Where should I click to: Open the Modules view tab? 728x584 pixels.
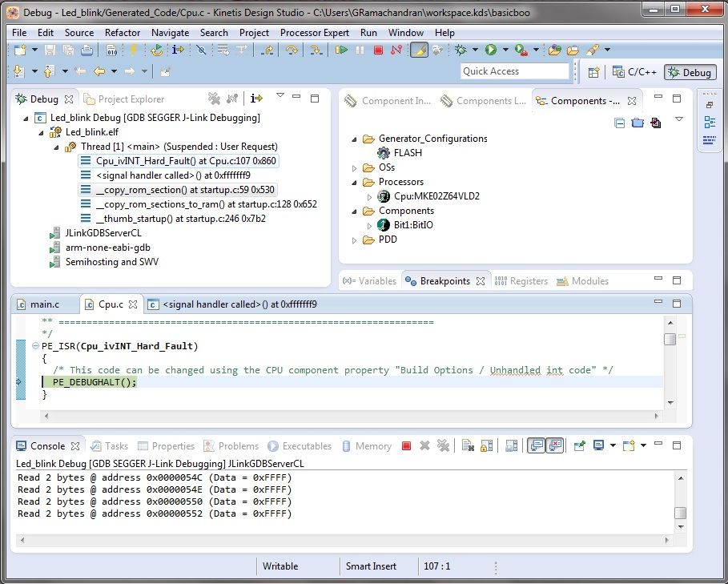tap(582, 281)
